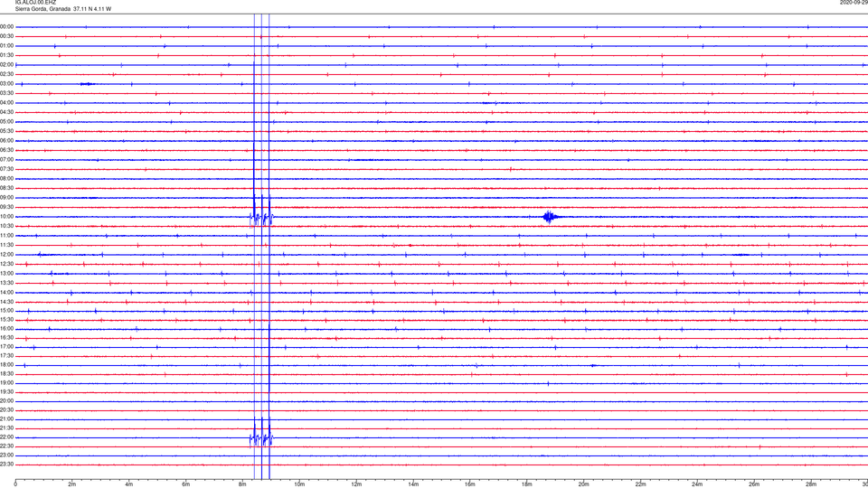Select the 07:30 trace time label
This screenshot has height=488, width=868.
[6, 169]
